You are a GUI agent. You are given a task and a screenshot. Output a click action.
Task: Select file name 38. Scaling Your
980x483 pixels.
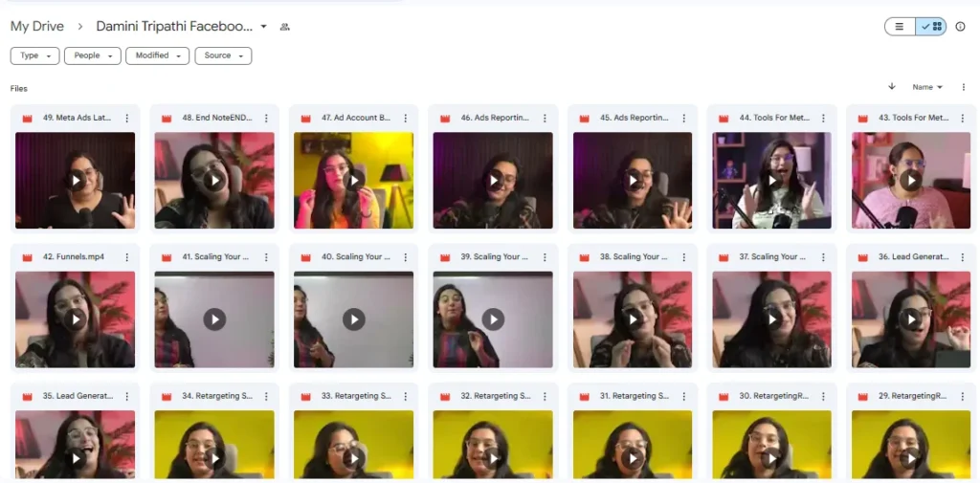coord(635,257)
